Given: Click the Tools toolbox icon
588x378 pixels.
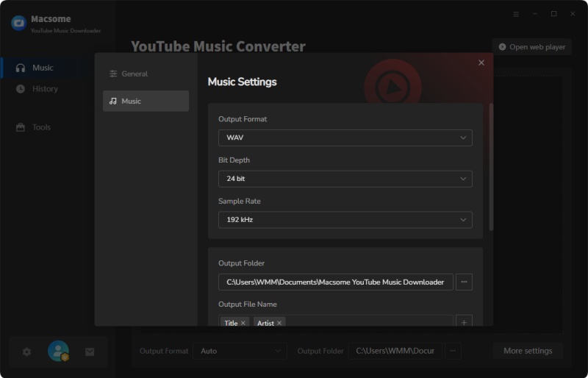Looking at the screenshot, I should tap(21, 127).
